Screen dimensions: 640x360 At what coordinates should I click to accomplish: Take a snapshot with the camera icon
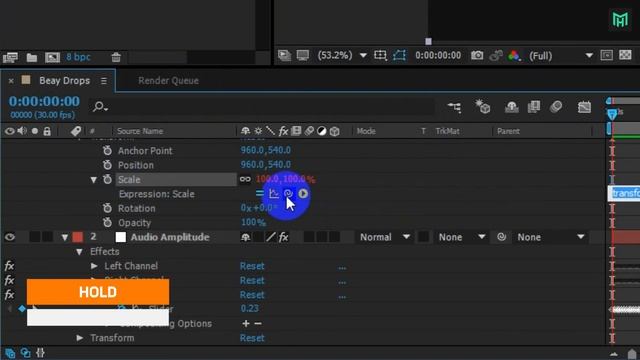click(477, 55)
